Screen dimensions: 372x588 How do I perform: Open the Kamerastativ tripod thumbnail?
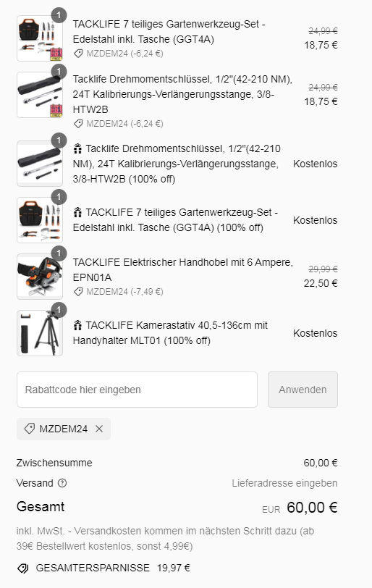click(x=40, y=333)
